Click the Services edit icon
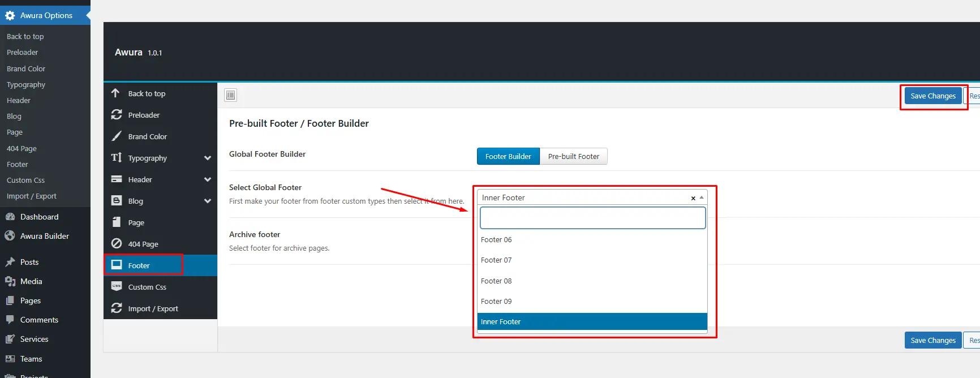 click(x=10, y=339)
